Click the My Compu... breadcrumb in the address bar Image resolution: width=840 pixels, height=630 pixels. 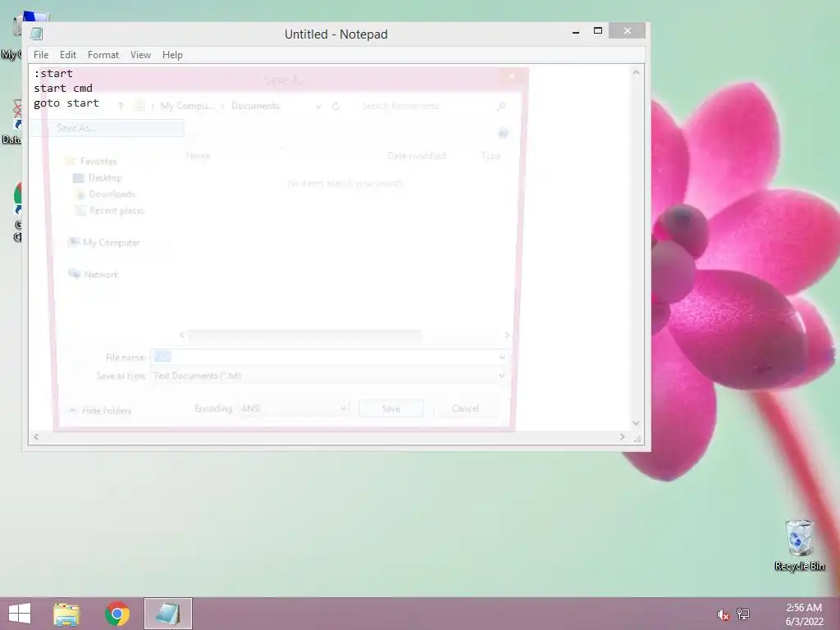click(x=186, y=106)
